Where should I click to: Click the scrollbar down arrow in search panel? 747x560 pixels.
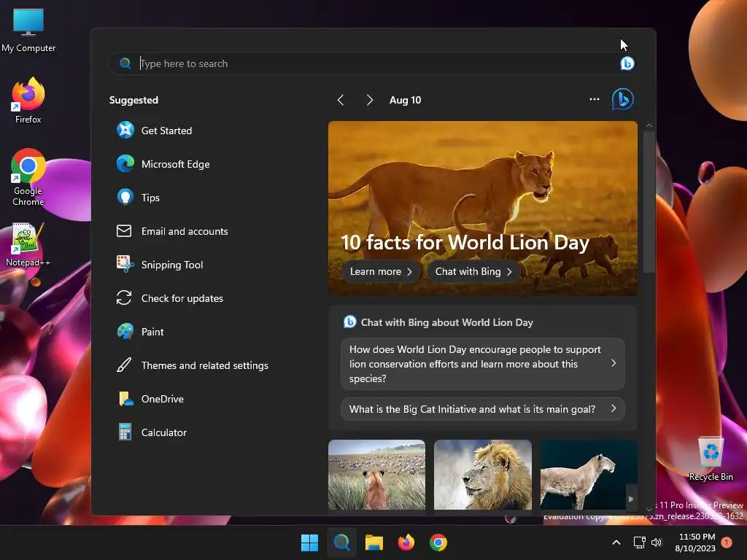[649, 510]
